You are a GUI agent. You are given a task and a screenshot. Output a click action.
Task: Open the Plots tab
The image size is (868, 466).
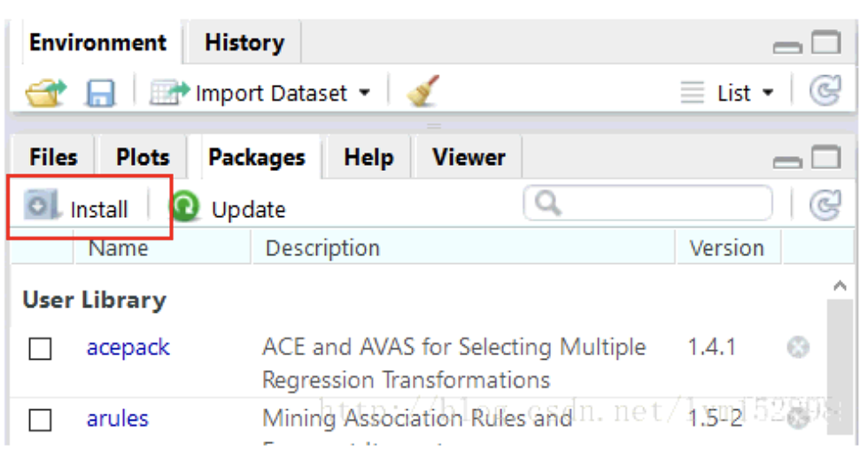pos(143,158)
